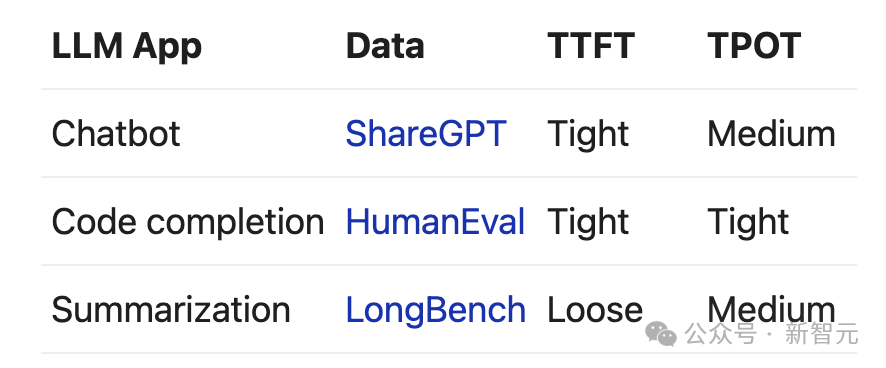Open the LongBench dataset link

[x=435, y=310]
